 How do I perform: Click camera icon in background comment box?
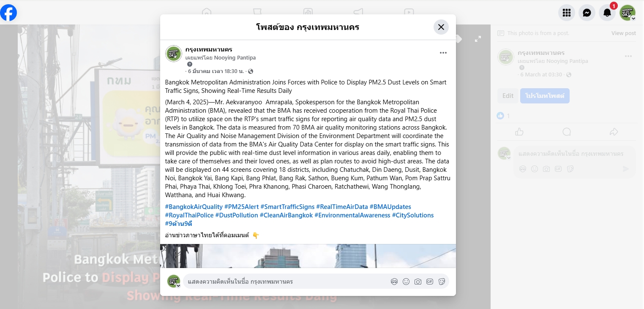pos(546,169)
